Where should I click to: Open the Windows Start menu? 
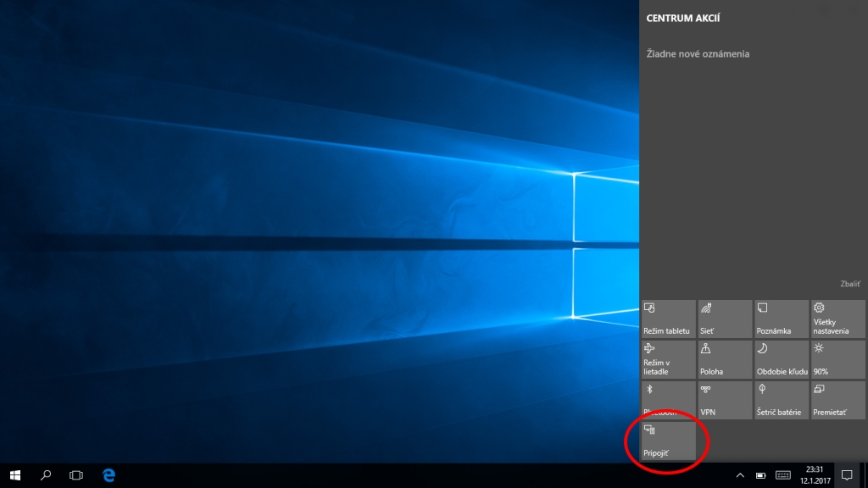(x=14, y=475)
